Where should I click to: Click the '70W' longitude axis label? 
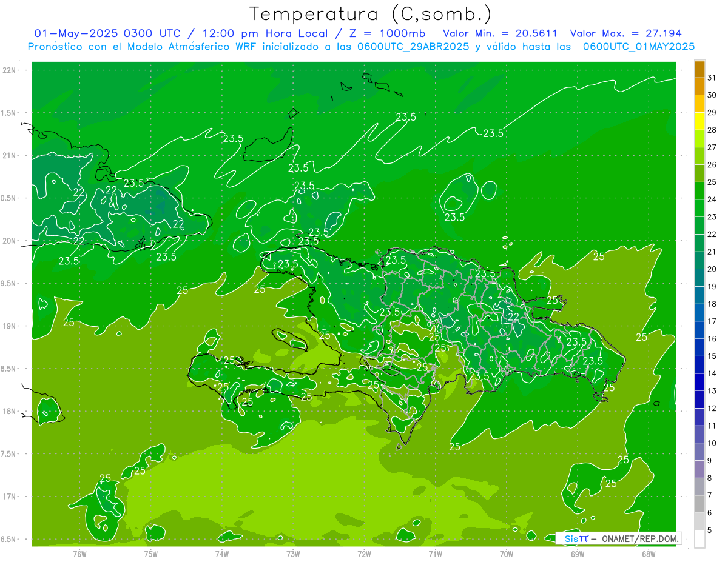click(506, 554)
